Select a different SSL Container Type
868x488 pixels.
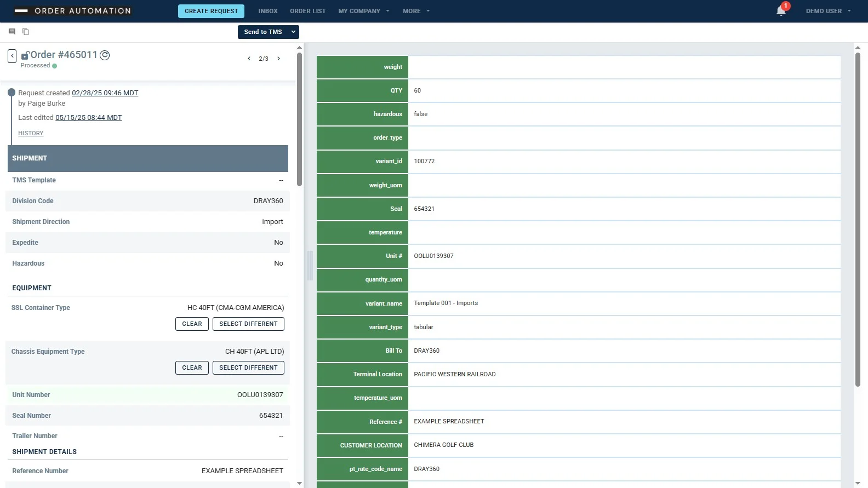(248, 324)
